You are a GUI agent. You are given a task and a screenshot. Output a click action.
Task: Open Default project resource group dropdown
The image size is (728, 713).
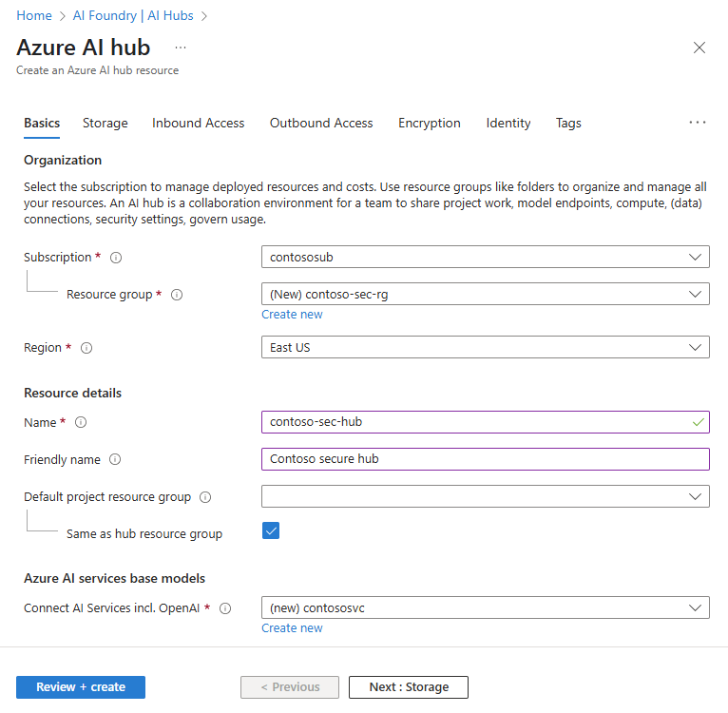point(486,496)
